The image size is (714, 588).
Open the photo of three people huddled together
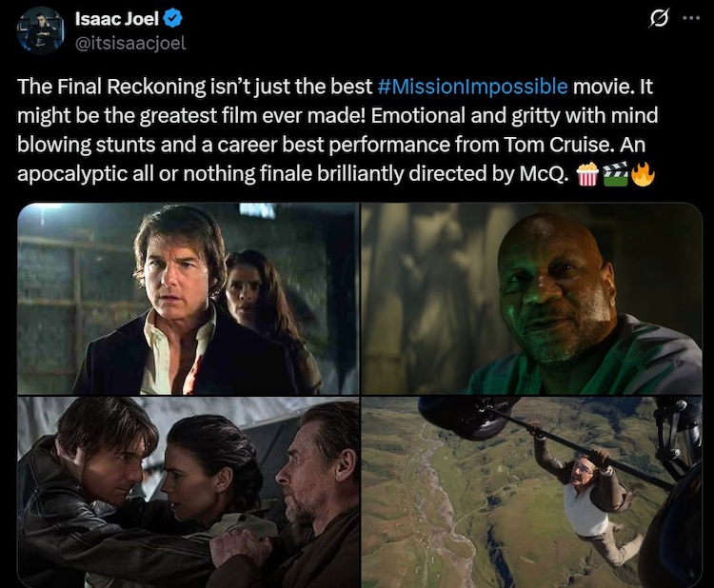tap(188, 492)
